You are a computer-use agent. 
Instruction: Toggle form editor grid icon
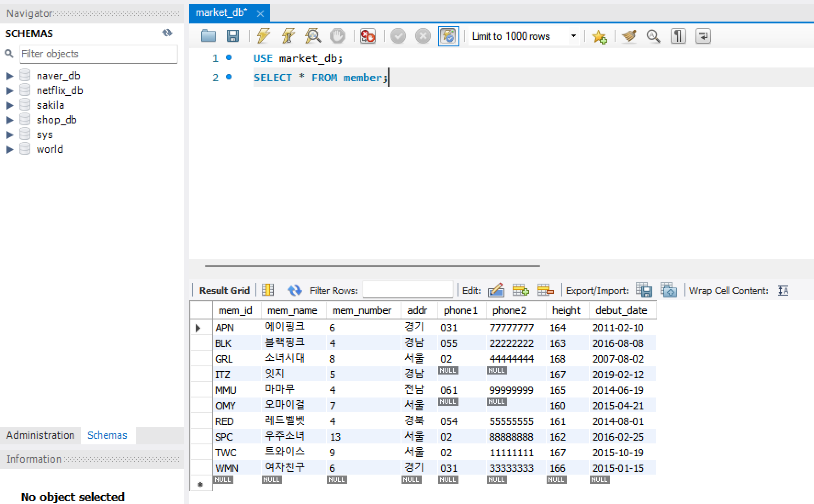click(268, 290)
